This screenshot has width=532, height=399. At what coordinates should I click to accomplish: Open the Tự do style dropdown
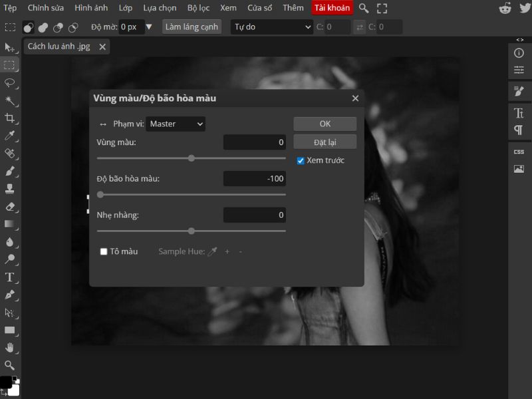point(272,27)
